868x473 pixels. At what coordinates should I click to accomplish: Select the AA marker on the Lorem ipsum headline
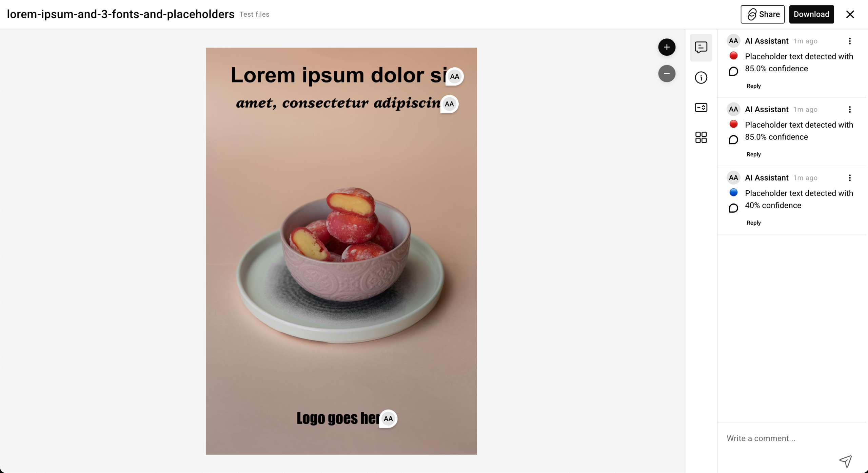tap(455, 77)
